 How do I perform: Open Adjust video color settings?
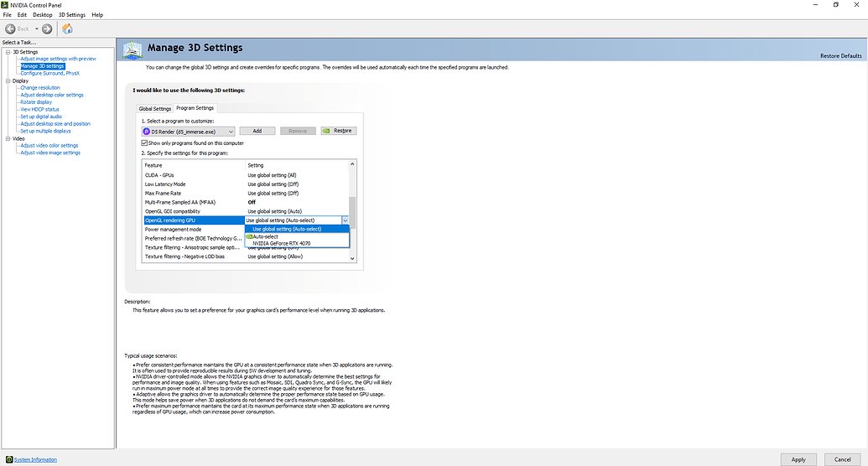pos(49,145)
